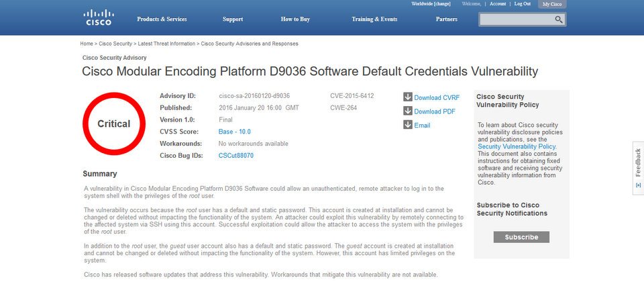Click the 'Cisco Security Vulnerability Policy' heading
644x282 pixels.
coord(508,101)
